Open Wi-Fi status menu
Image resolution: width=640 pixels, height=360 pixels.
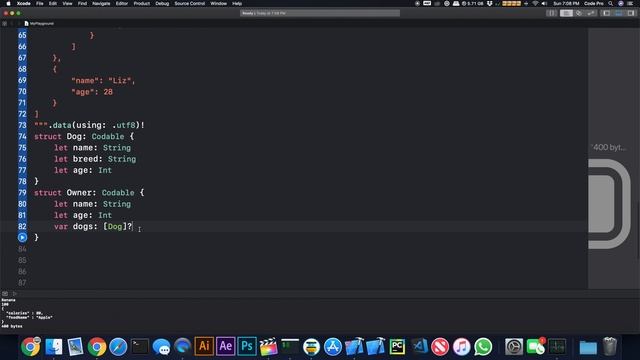(x=535, y=3)
